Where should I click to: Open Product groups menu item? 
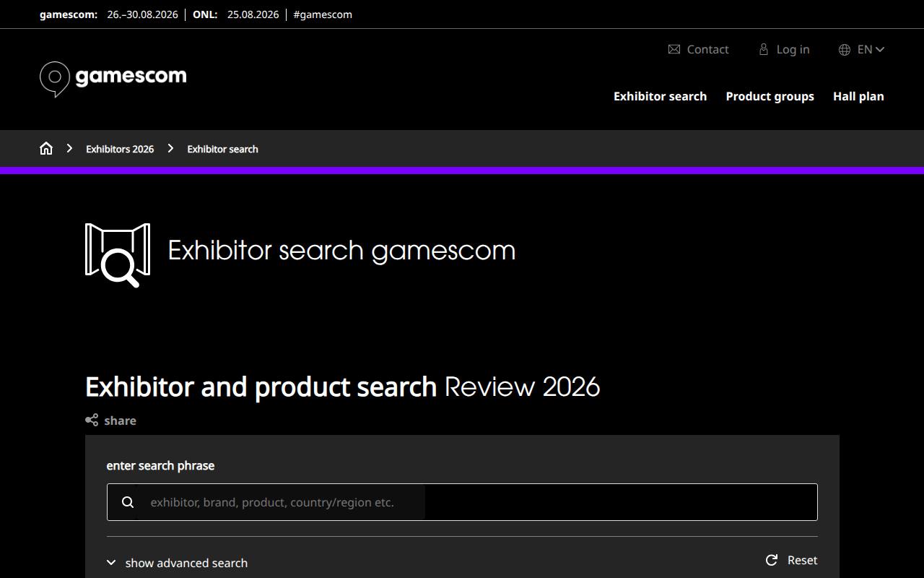770,96
